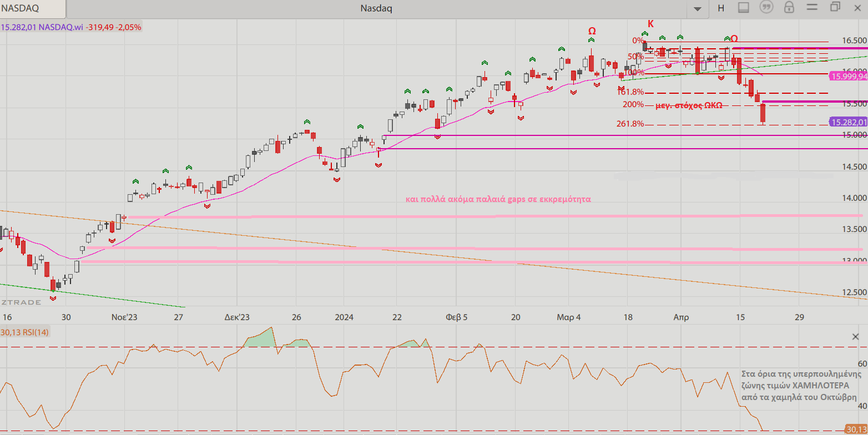Click the 261.8% Fibonacci level label

click(x=630, y=124)
